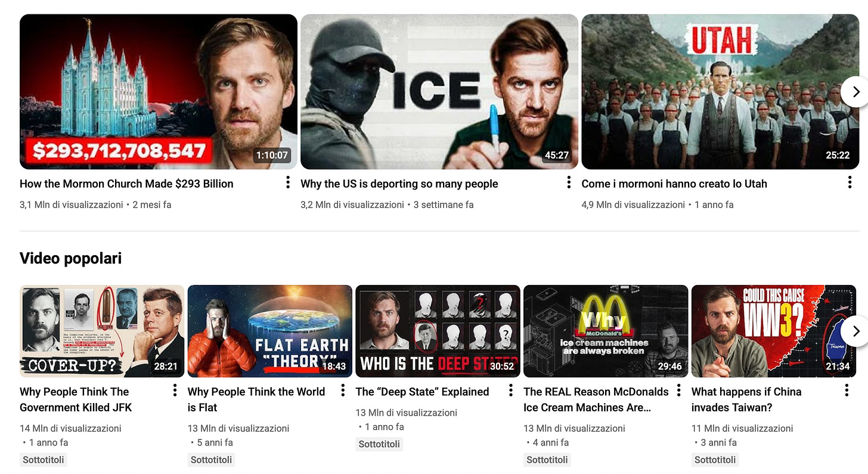Click '14 Mln di visualizzazioni' text
868x474 pixels.
pyautogui.click(x=70, y=428)
